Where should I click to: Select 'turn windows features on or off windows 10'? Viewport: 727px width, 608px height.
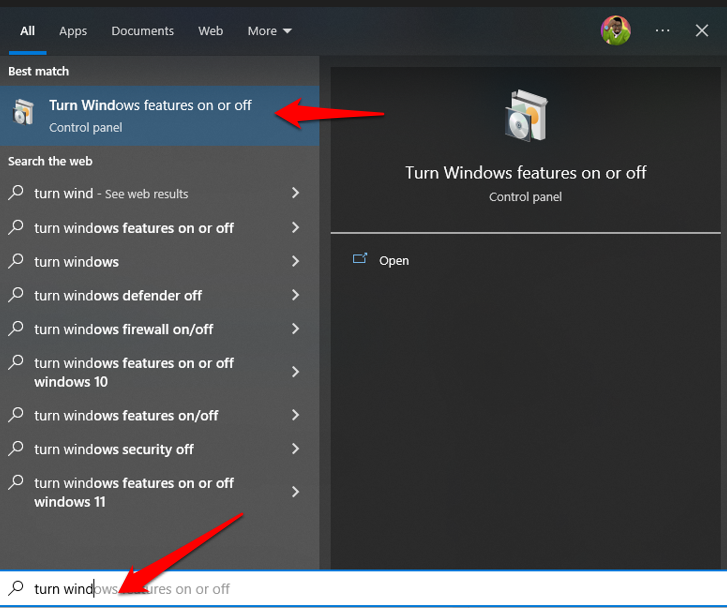[x=159, y=372]
